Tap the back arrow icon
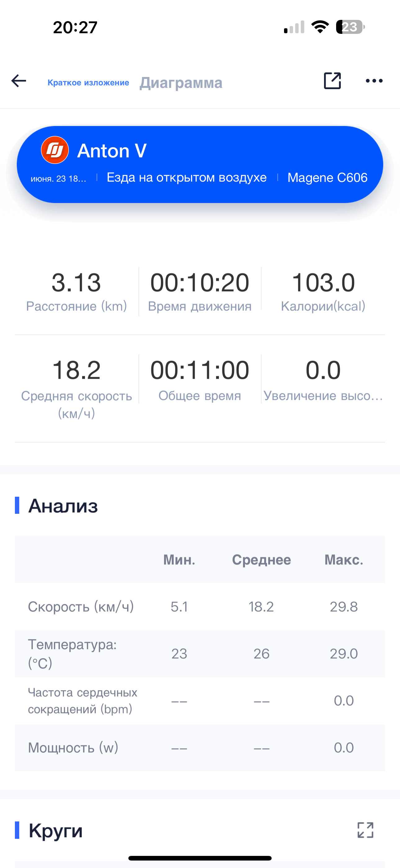 (x=19, y=81)
